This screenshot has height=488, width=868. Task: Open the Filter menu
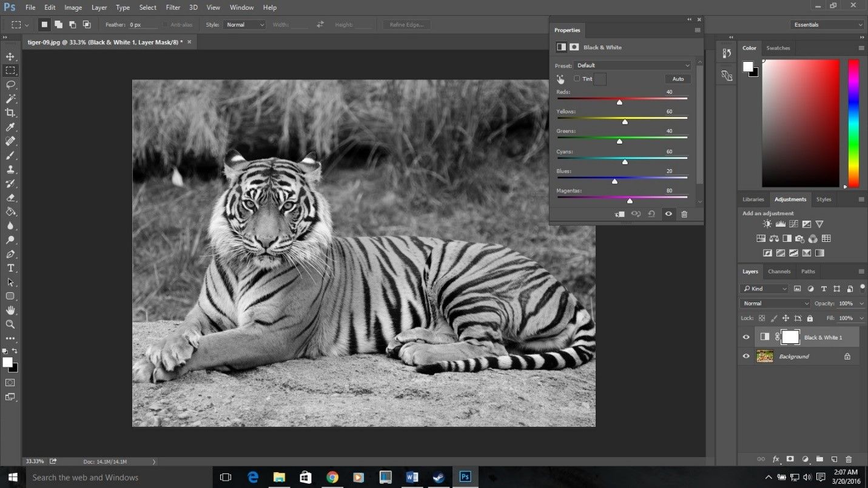tap(173, 7)
